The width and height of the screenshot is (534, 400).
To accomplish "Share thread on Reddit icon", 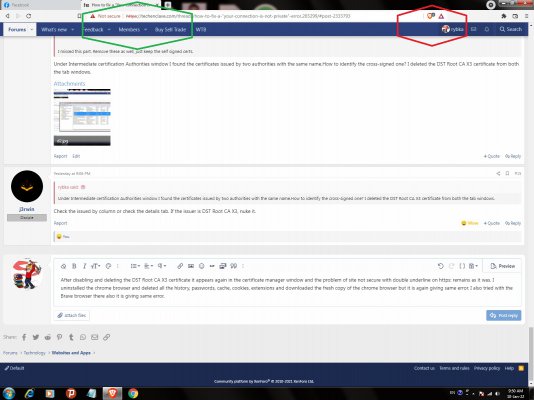I will tap(48, 337).
